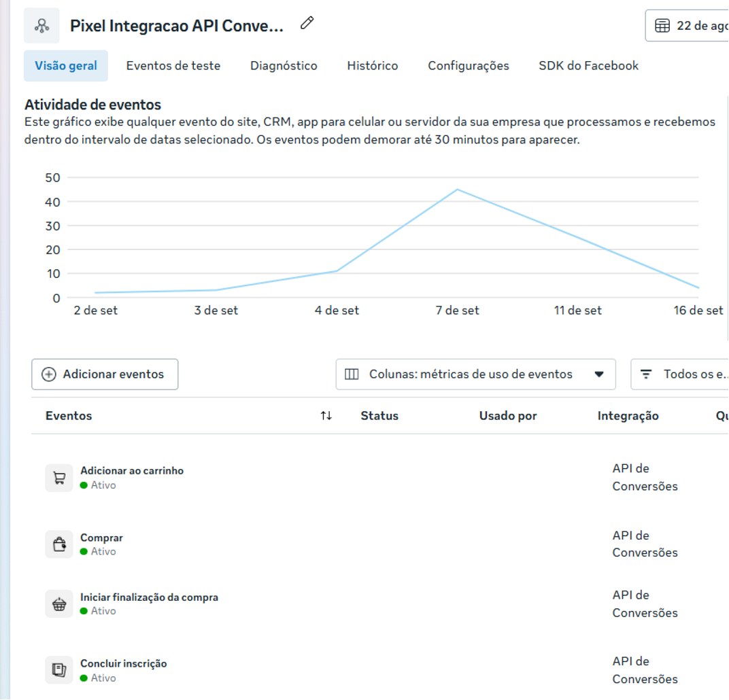Click Ativo status under Comprar
Screen dimensions: 729x700
pos(98,551)
